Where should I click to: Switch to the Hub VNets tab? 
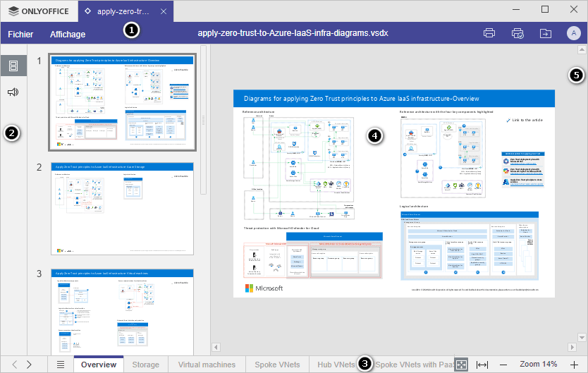click(x=336, y=365)
